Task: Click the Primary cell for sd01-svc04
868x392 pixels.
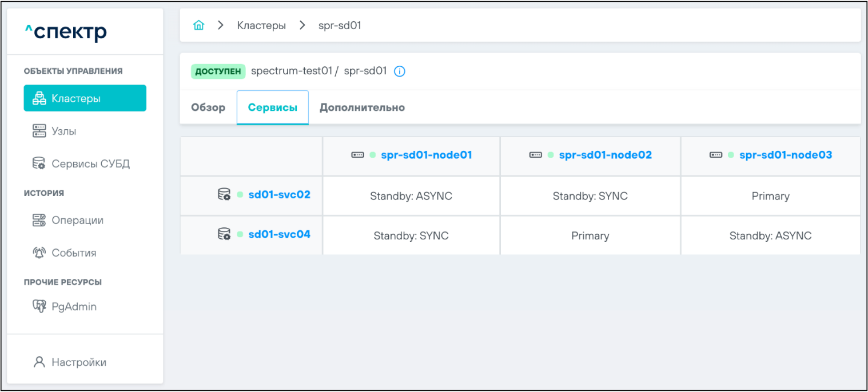Action: (590, 235)
